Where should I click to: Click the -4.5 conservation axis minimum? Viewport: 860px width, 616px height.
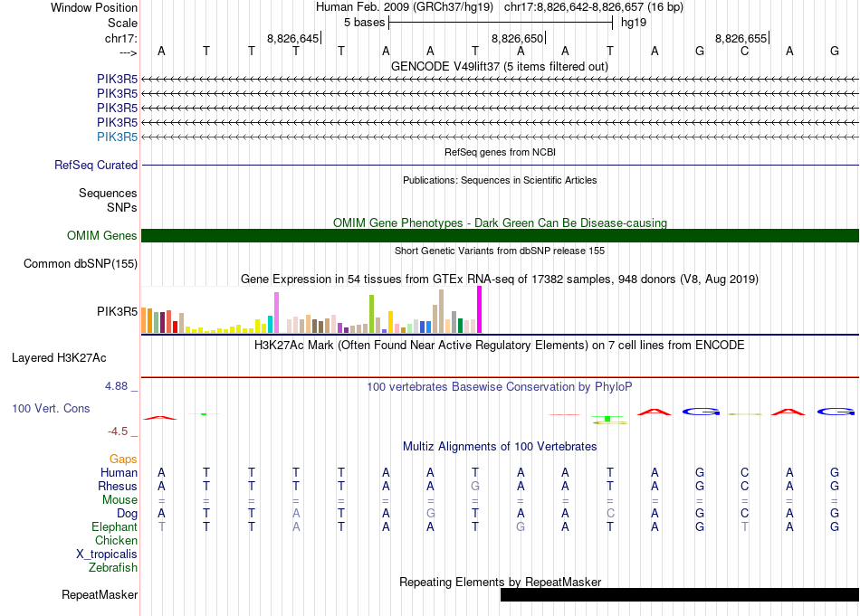118,431
